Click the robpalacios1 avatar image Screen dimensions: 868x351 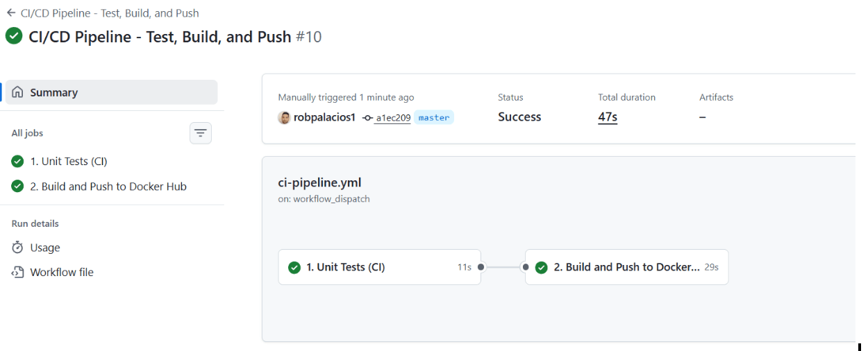(284, 117)
